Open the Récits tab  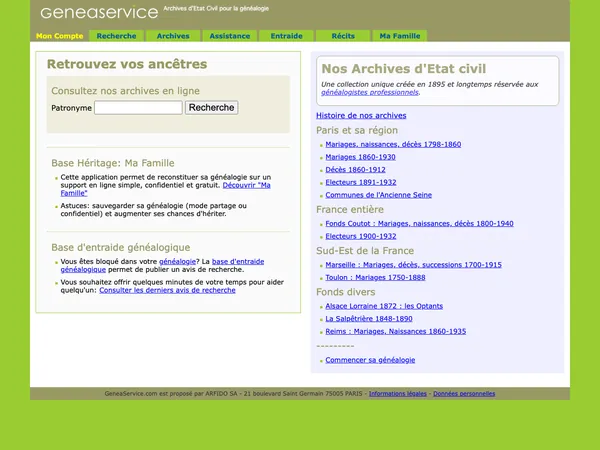[x=343, y=36]
